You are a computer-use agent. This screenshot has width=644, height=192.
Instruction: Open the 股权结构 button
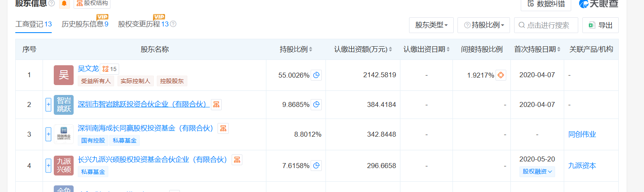pos(92,3)
